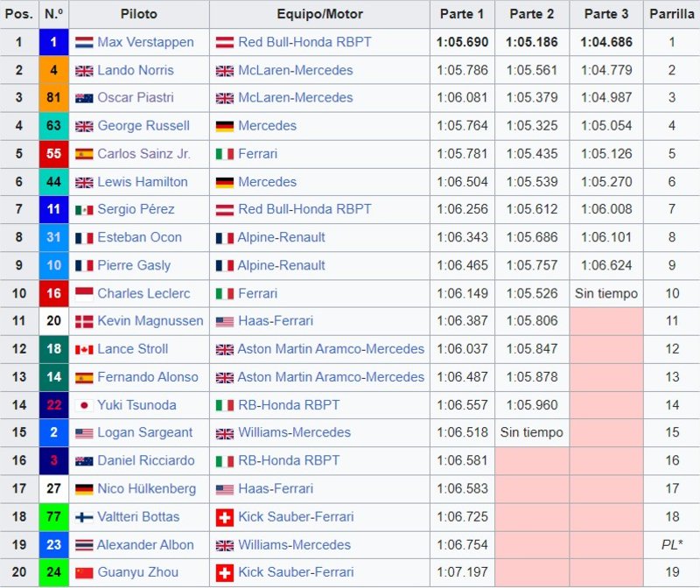
Task: Select Gasly's Parte 3 time 1:06.624
Action: click(x=606, y=265)
